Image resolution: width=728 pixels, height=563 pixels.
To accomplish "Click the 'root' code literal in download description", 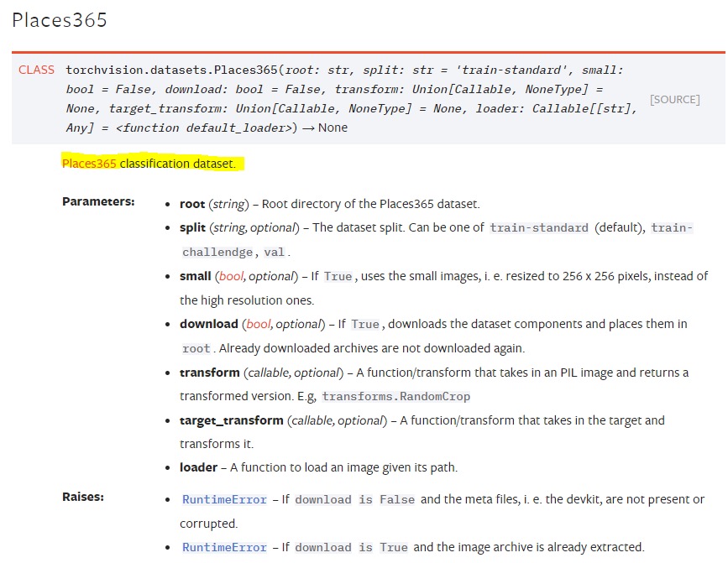I will pos(196,349).
